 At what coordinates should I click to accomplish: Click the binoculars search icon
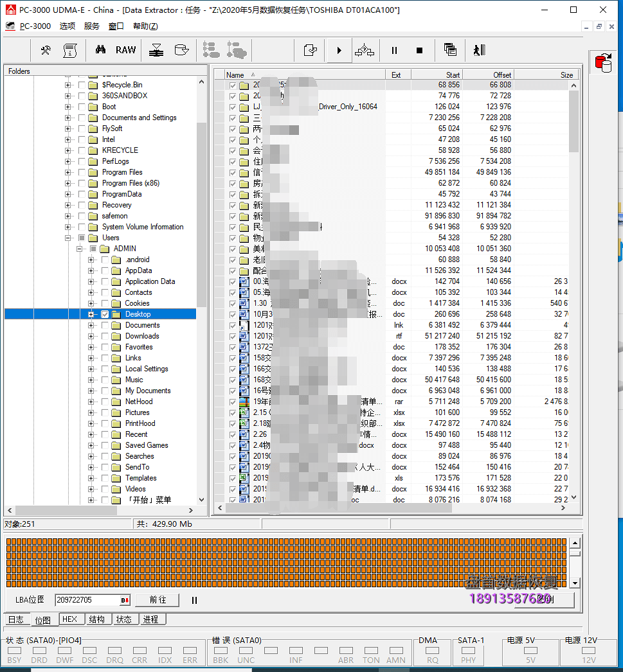[100, 49]
